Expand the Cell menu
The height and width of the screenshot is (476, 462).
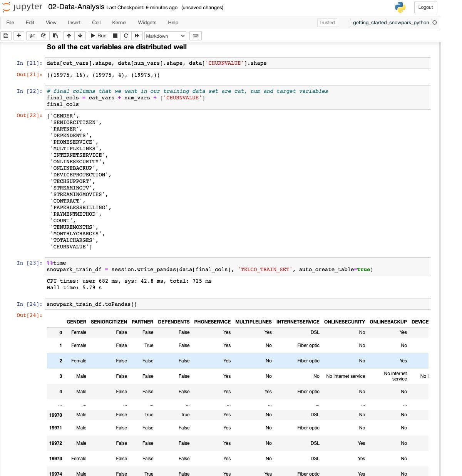click(x=96, y=23)
